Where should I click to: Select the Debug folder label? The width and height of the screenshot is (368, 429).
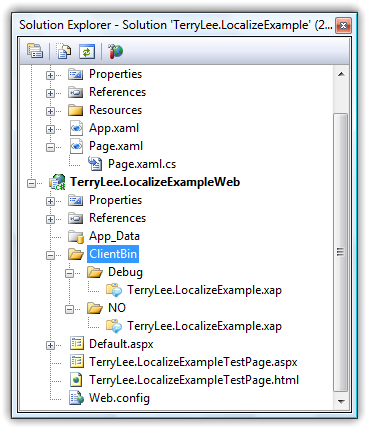coord(125,272)
